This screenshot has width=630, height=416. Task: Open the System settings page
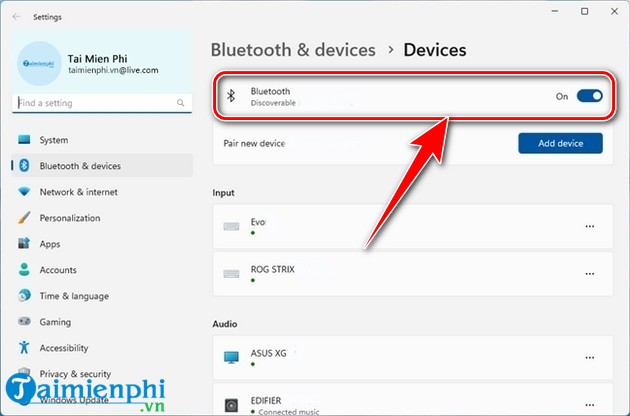(102, 140)
